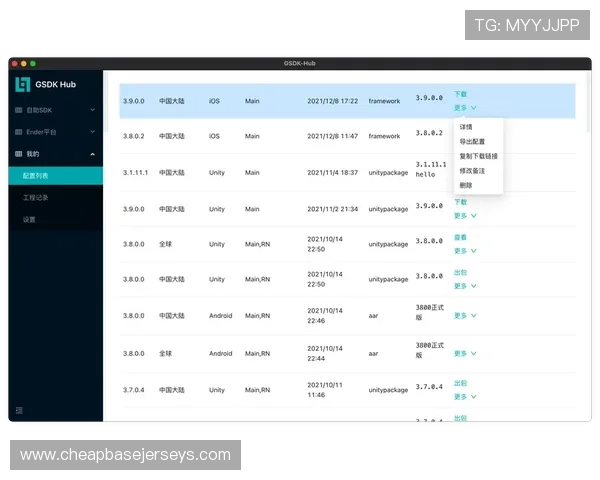Click framework in the 3.8.0.2 row

(x=384, y=136)
